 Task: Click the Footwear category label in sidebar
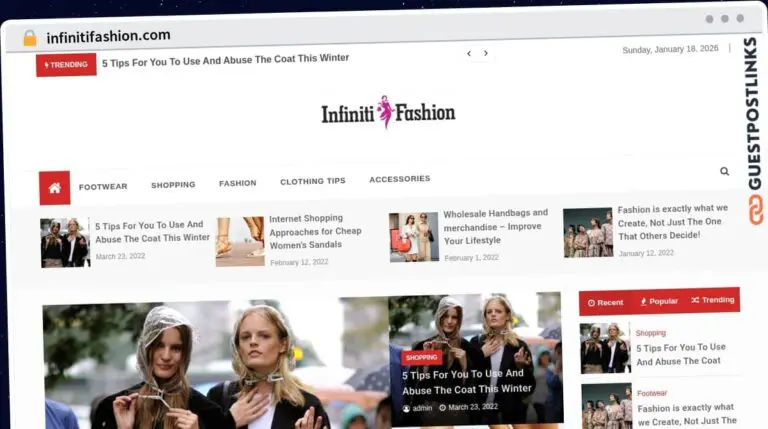651,393
